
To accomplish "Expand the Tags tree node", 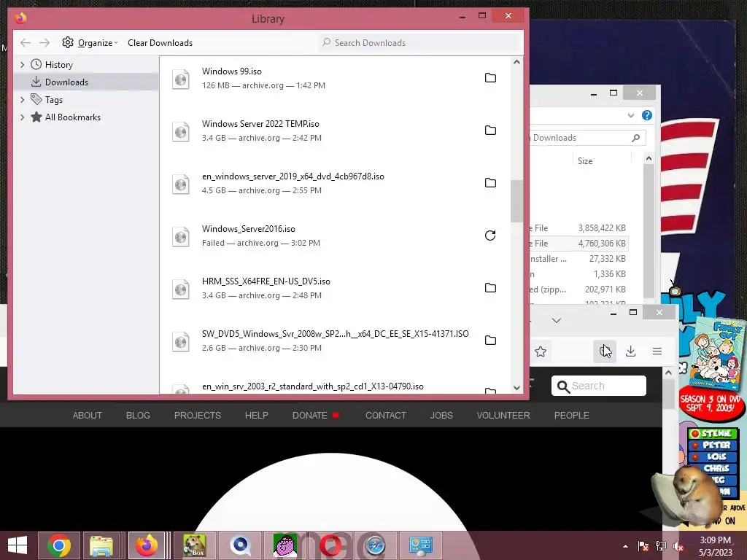I will point(22,99).
